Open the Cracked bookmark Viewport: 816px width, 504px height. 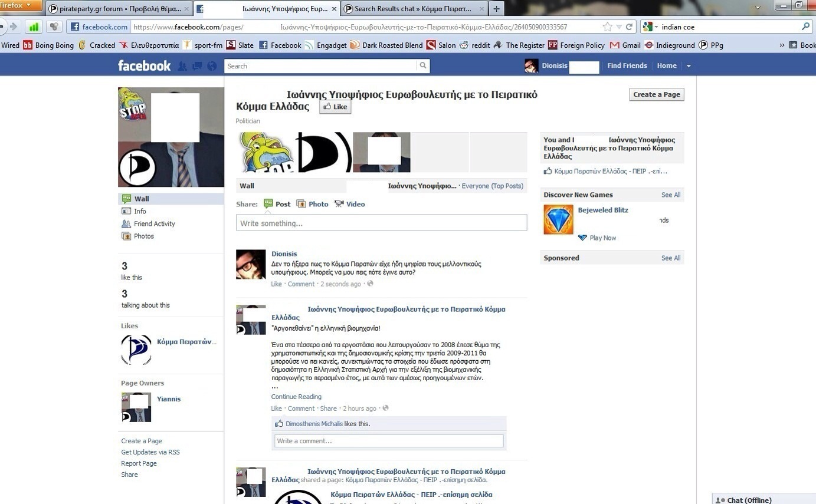[96, 45]
